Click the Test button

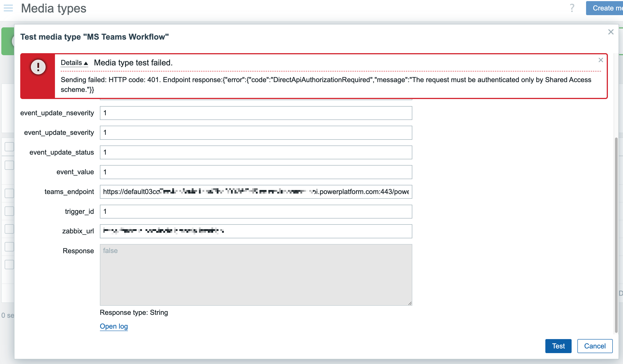tap(558, 346)
